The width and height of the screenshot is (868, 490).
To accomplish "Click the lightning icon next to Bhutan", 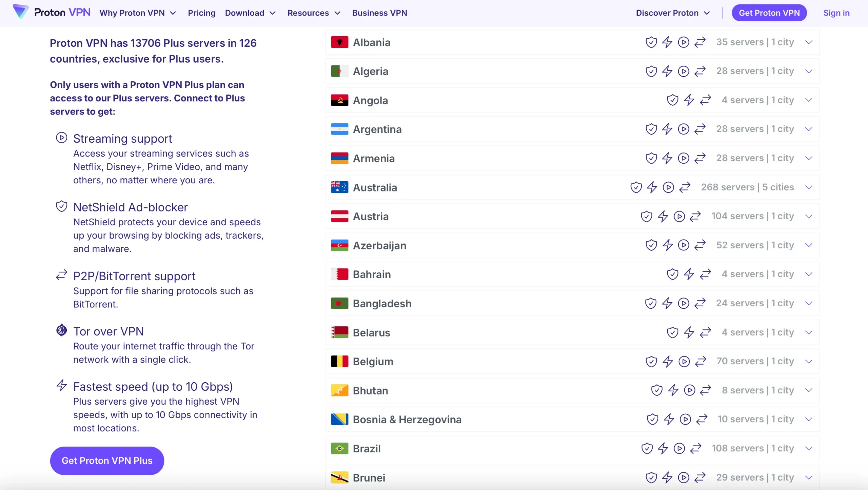I will (673, 390).
